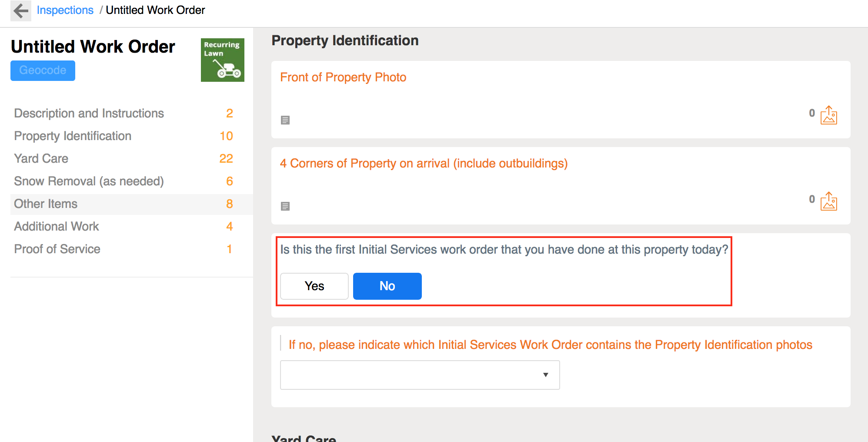Click the dropdown arrow for Property Identification photos

point(545,375)
